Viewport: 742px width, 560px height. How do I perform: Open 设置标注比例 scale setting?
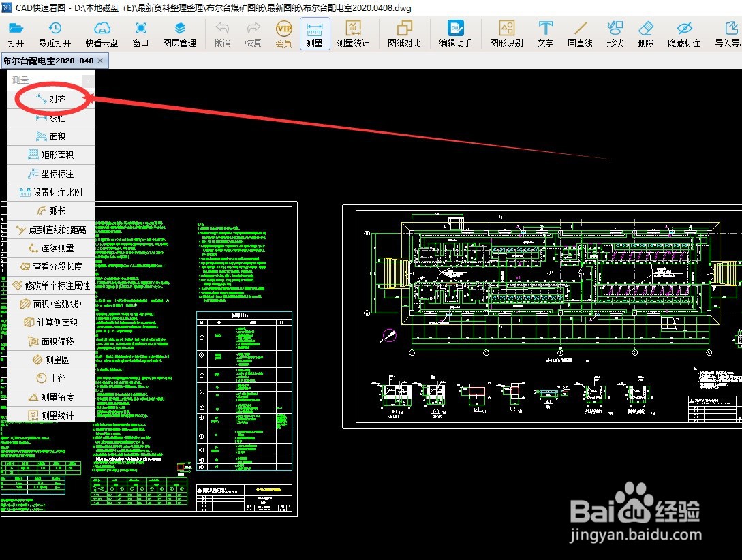tap(51, 192)
